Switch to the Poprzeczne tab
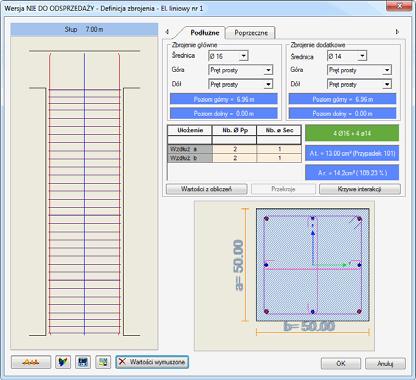Image resolution: width=416 pixels, height=380 pixels. click(x=251, y=33)
